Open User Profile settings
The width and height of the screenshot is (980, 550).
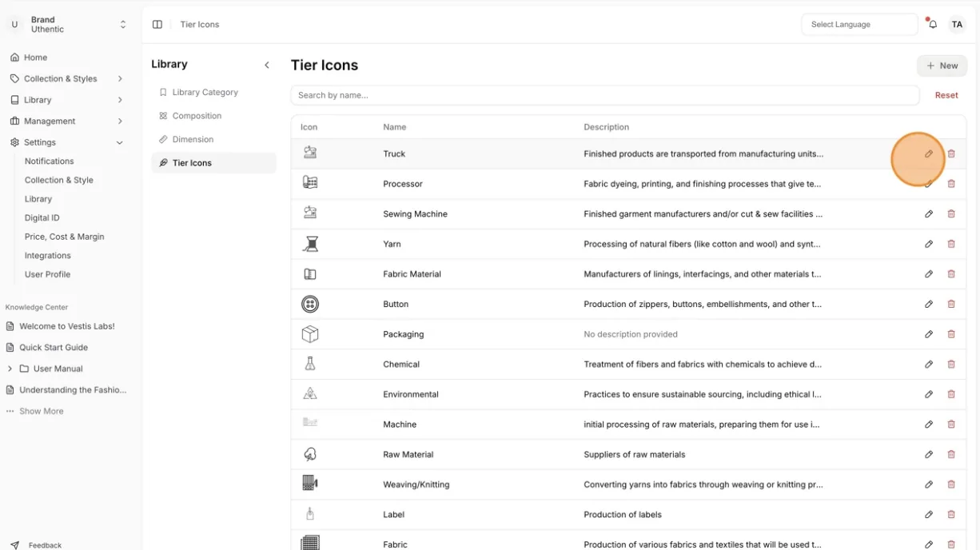[48, 274]
